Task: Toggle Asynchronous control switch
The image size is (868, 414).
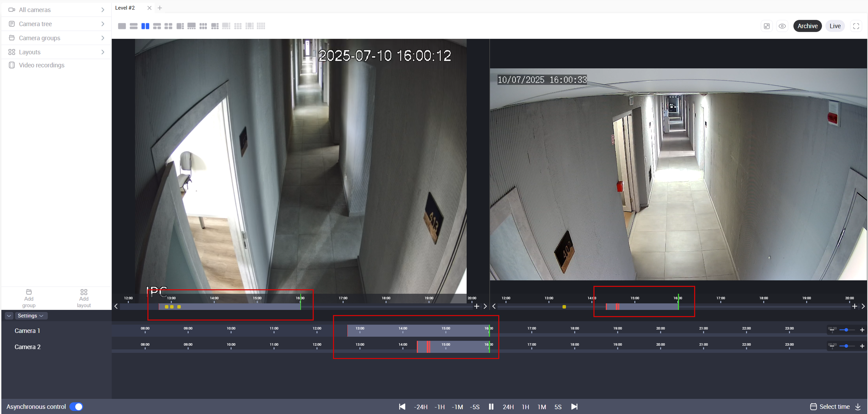Action: click(x=76, y=407)
